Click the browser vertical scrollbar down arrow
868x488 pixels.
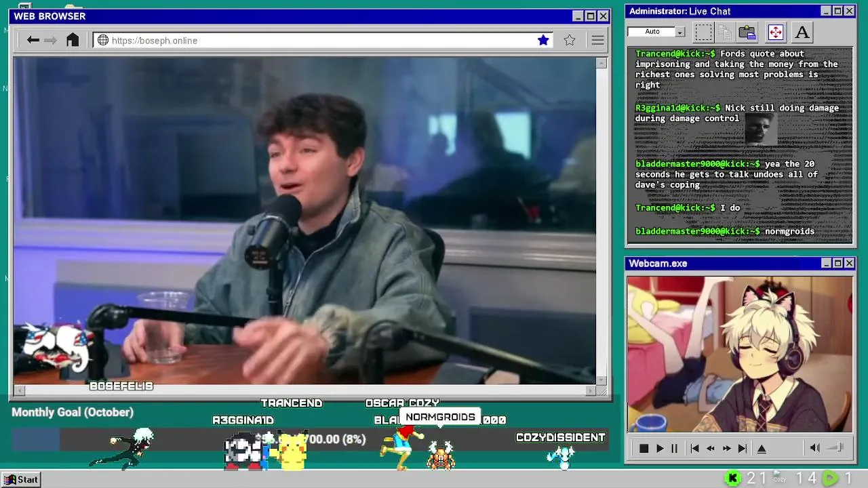pyautogui.click(x=601, y=380)
